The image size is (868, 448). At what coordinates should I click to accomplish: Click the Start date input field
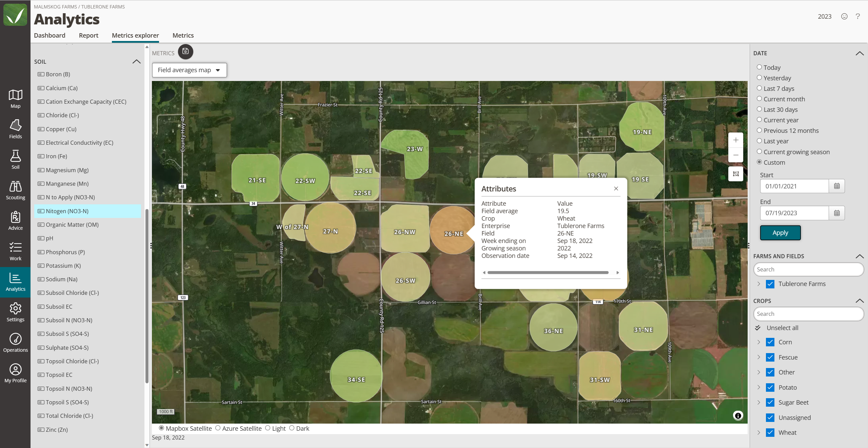(794, 186)
